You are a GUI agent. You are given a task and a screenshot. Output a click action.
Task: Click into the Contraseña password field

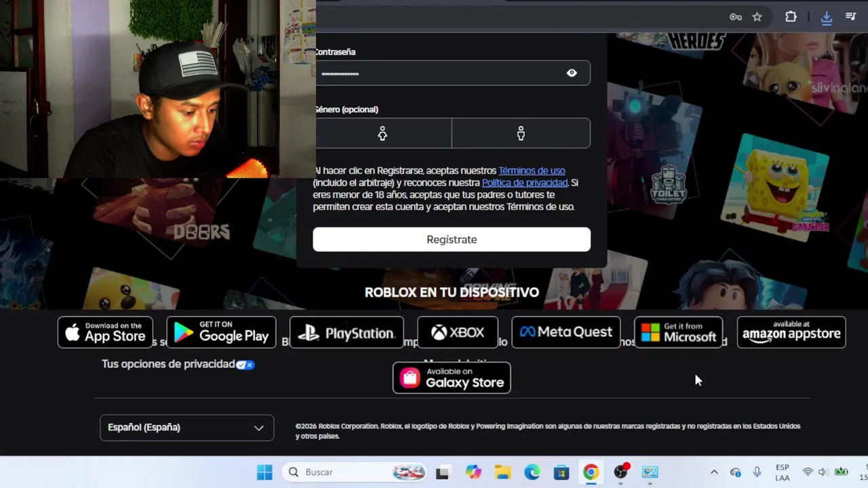452,73
